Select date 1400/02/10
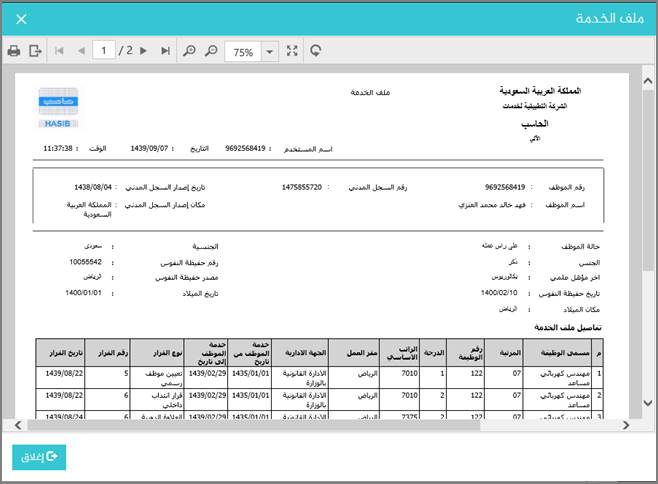Image resolution: width=658 pixels, height=484 pixels. point(499,293)
